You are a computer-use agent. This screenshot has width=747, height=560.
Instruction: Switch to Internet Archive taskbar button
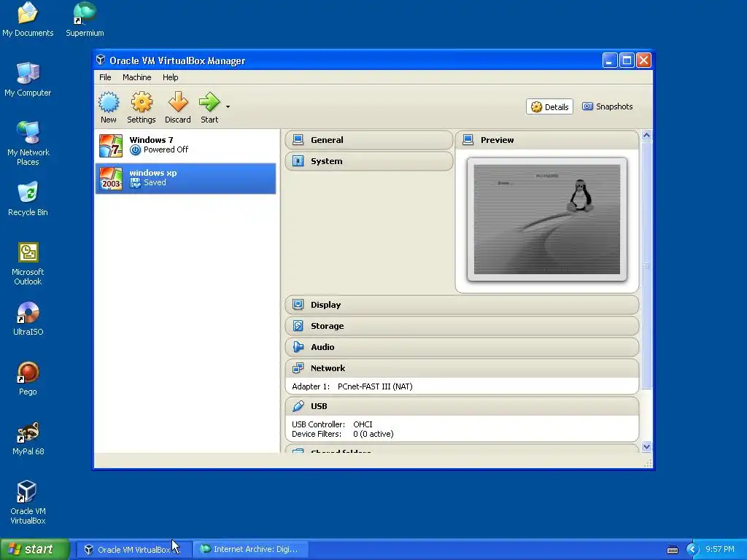point(251,550)
